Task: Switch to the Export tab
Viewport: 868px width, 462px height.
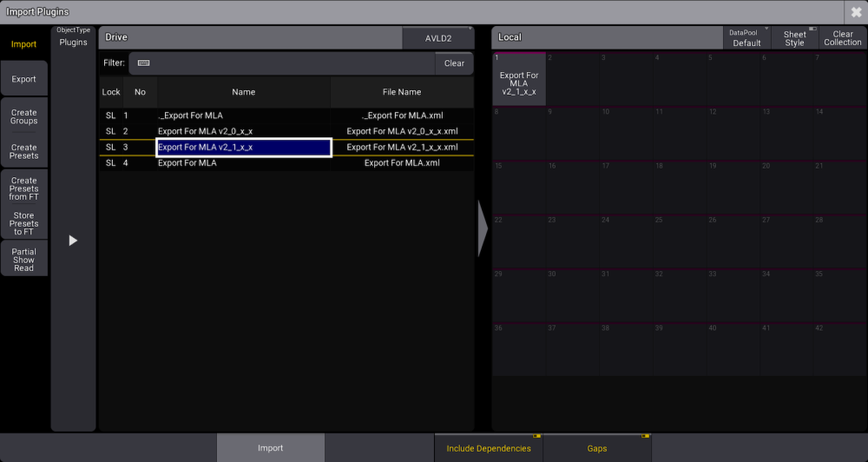Action: click(23, 79)
